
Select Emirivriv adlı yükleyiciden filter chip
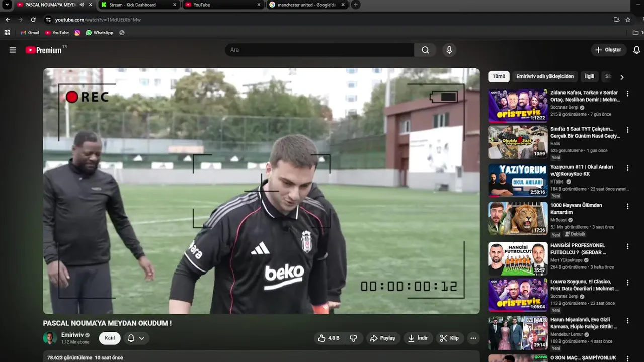pos(545,77)
